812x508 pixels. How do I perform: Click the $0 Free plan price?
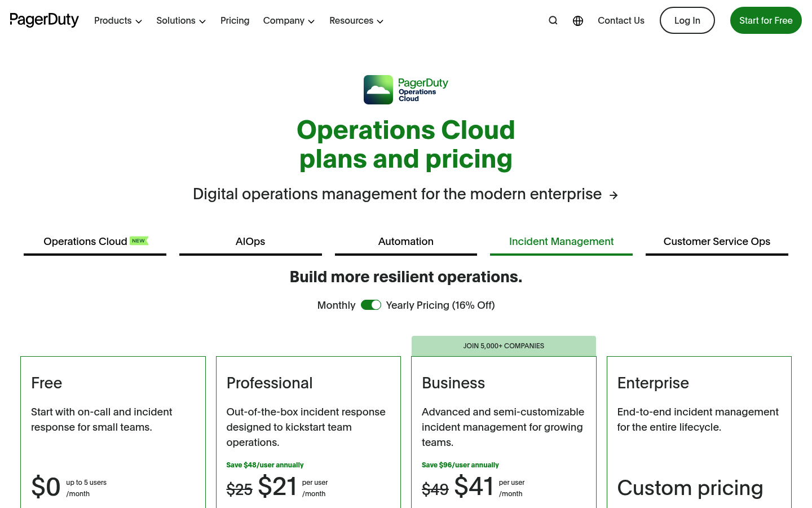46,487
